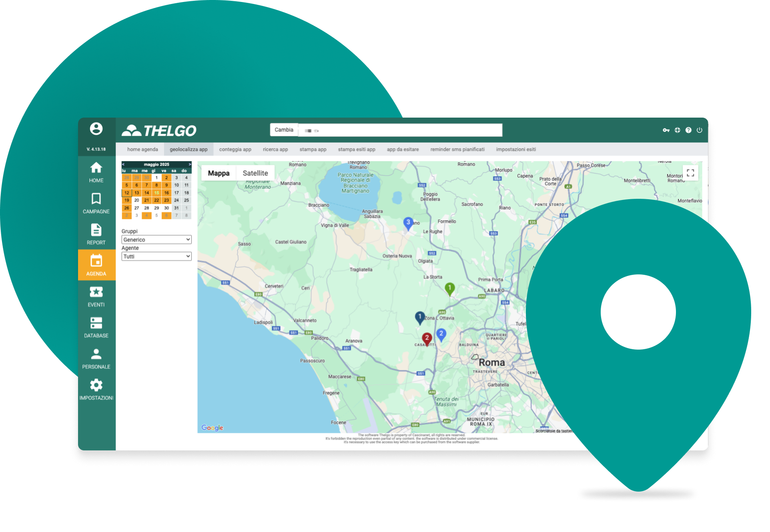Image resolution: width=770 pixels, height=532 pixels.
Task: Select May 12 in the calendar
Action: tap(126, 193)
